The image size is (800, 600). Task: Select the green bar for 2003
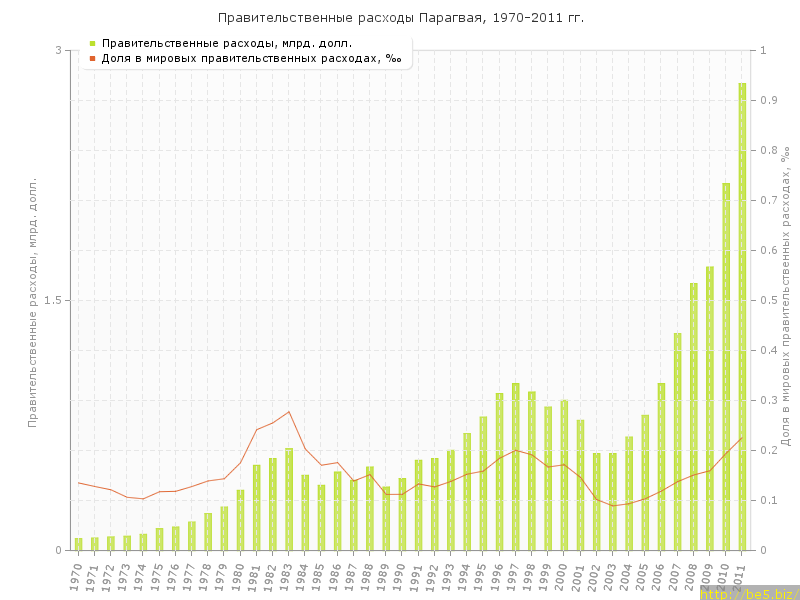click(612, 501)
